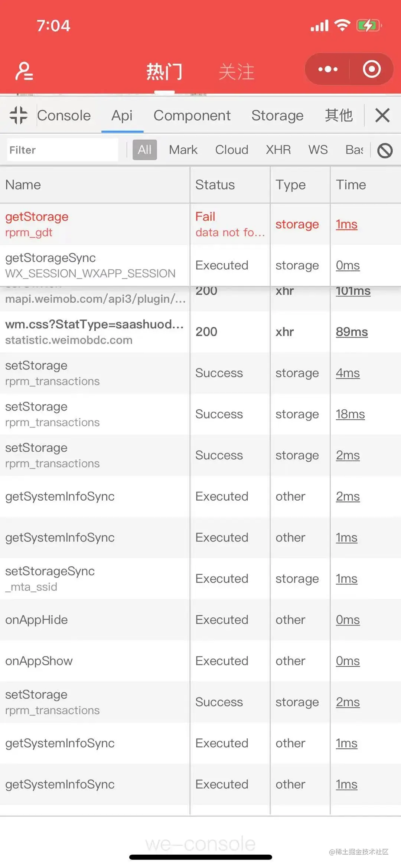Open the Storage tab
The height and width of the screenshot is (868, 401).
click(x=277, y=116)
